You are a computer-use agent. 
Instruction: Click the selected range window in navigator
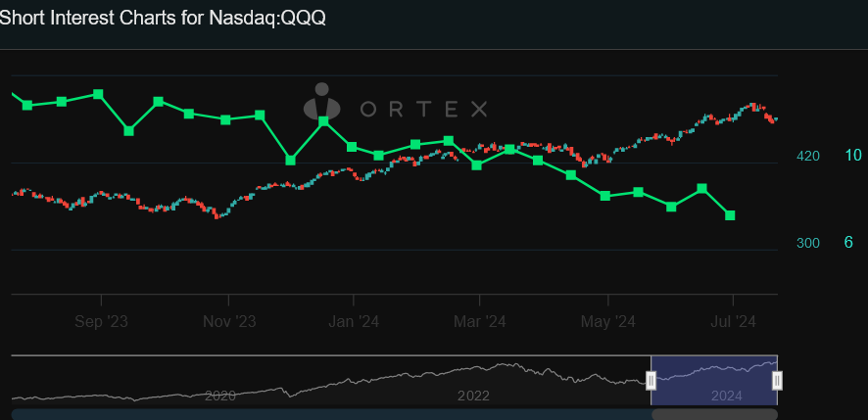pos(714,381)
